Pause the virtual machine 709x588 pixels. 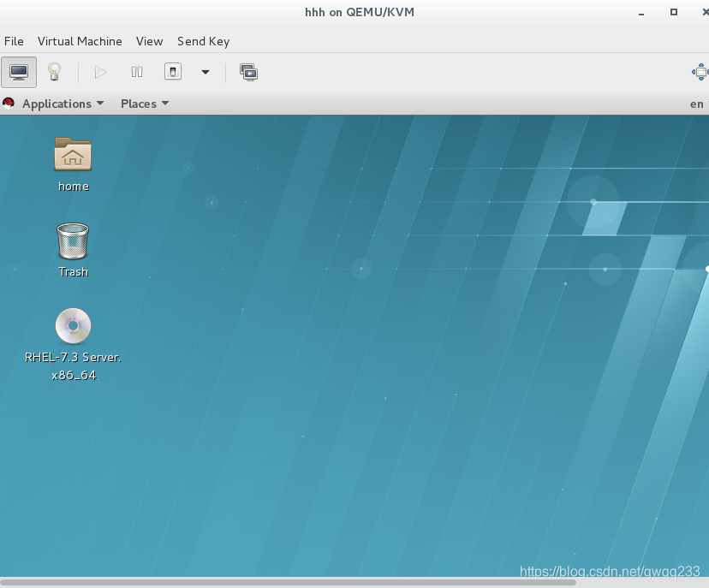coord(136,72)
